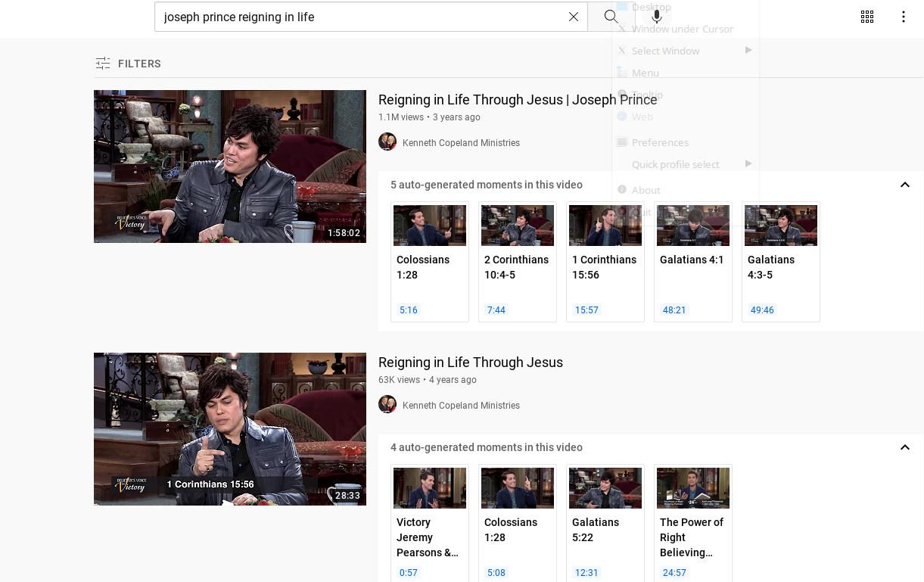The height and width of the screenshot is (582, 924).
Task: Open the 63K views 'Reigning in Life Through Jesus' title
Action: (x=471, y=363)
